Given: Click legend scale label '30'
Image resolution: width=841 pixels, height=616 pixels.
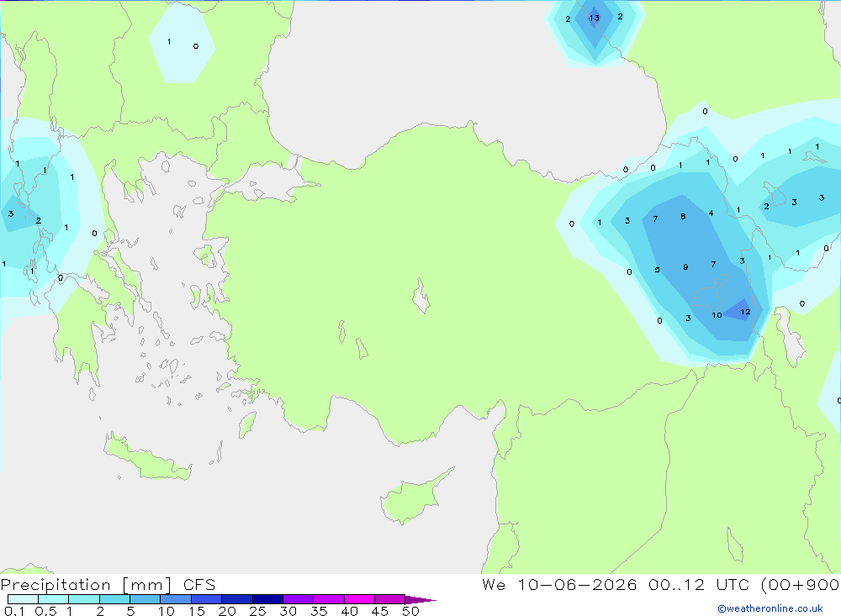Looking at the screenshot, I should tap(288, 611).
